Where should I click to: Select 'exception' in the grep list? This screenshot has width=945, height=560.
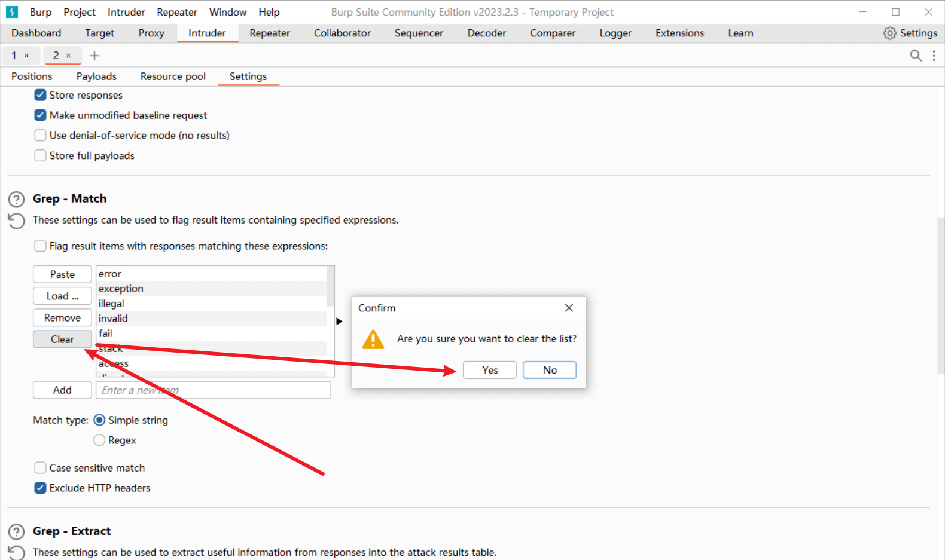(x=211, y=289)
